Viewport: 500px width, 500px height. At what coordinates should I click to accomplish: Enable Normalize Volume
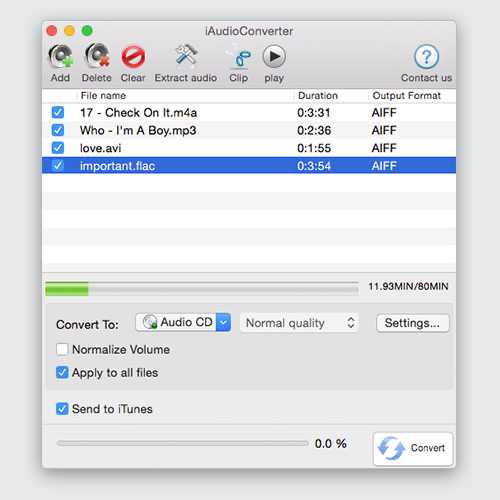pyautogui.click(x=62, y=349)
